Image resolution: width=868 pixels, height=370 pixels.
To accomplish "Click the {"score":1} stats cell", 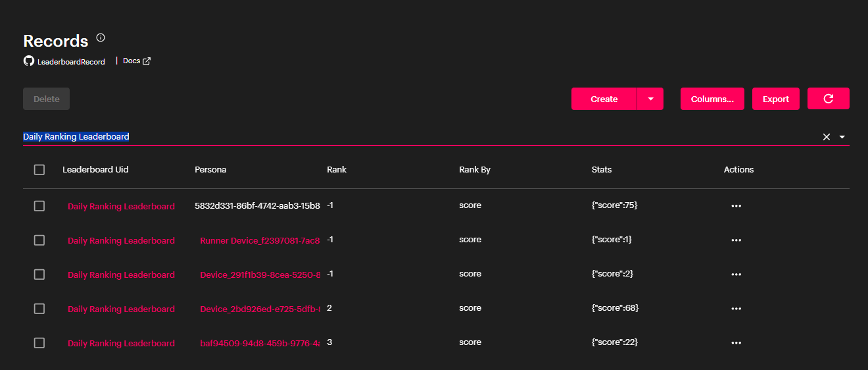I will coord(612,240).
